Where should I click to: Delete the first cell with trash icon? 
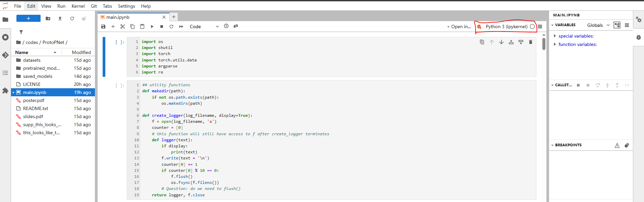(530, 42)
